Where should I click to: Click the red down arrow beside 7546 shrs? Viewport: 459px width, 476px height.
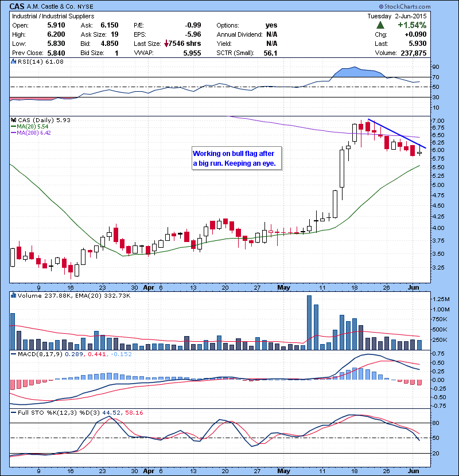coord(166,44)
